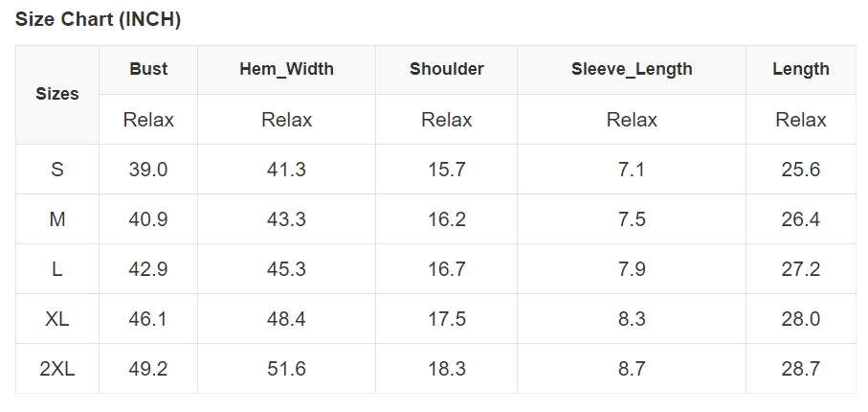Select the bust value 39.0
This screenshot has width=868, height=412.
coord(148,170)
